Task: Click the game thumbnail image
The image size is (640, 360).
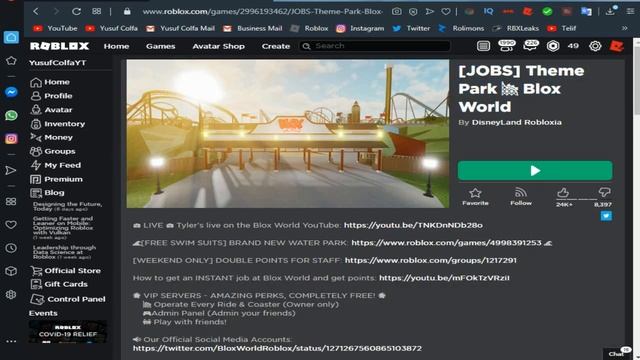Action: [288, 133]
